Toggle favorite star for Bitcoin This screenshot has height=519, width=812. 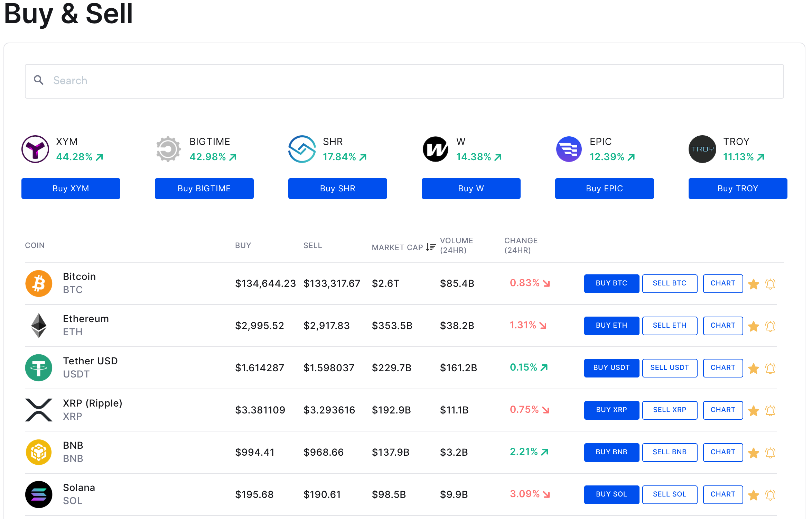754,284
